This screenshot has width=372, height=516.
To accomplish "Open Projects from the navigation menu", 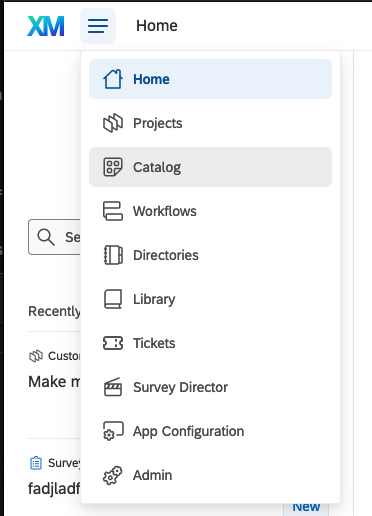I will tap(210, 123).
